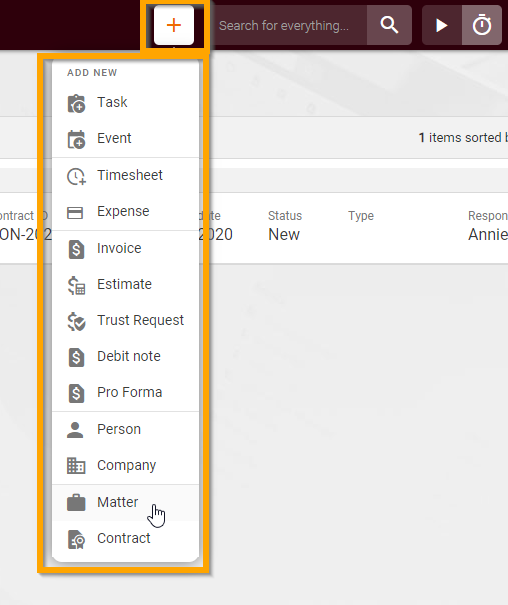Click the Status column header
Screen dimensions: 508x605
[x=285, y=216]
